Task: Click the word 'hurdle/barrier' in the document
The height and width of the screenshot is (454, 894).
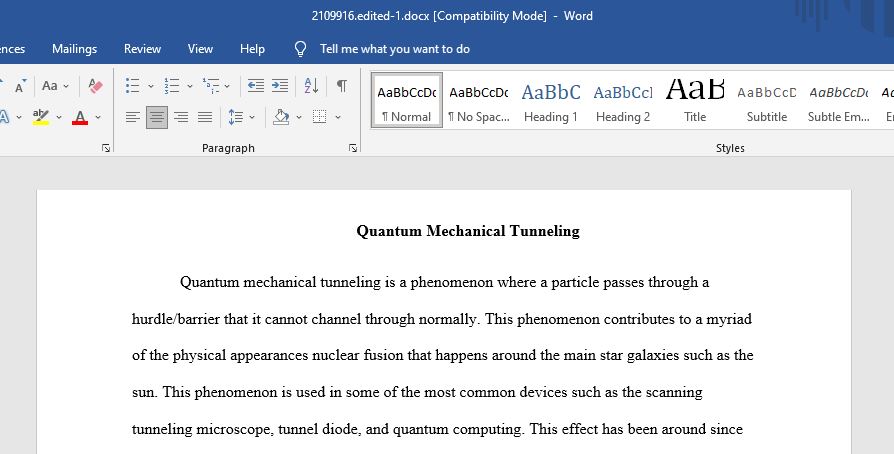Action: pos(176,319)
